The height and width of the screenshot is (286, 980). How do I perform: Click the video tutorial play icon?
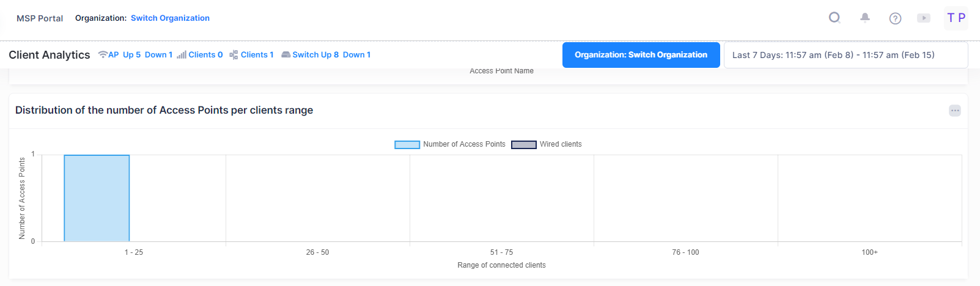point(924,18)
